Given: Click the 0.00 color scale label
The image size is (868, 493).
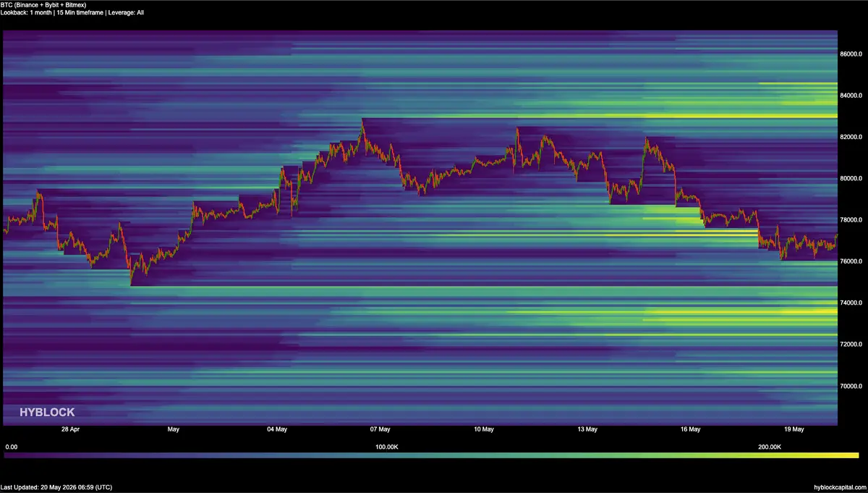Looking at the screenshot, I should (11, 447).
